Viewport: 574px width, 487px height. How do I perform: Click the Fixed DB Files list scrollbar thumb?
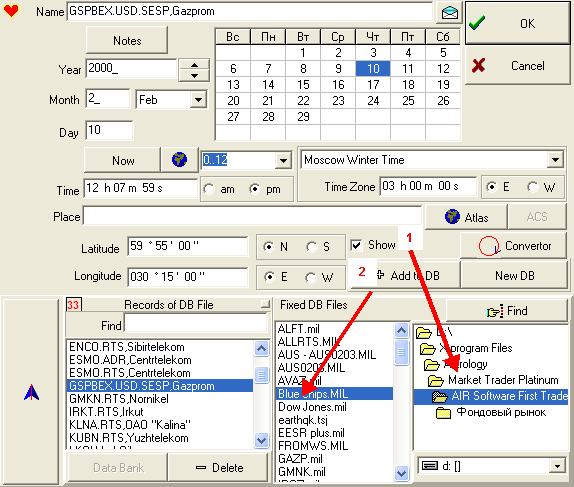point(401,352)
